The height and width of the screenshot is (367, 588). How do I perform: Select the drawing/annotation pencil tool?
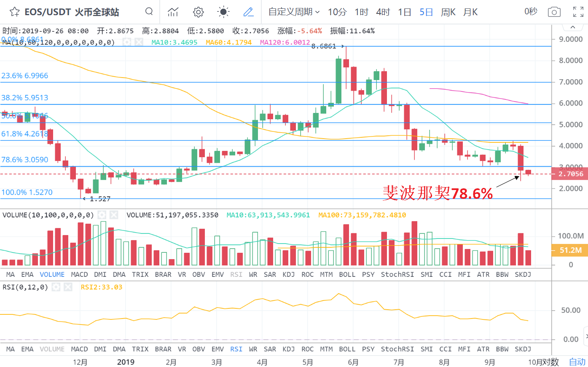pyautogui.click(x=249, y=12)
